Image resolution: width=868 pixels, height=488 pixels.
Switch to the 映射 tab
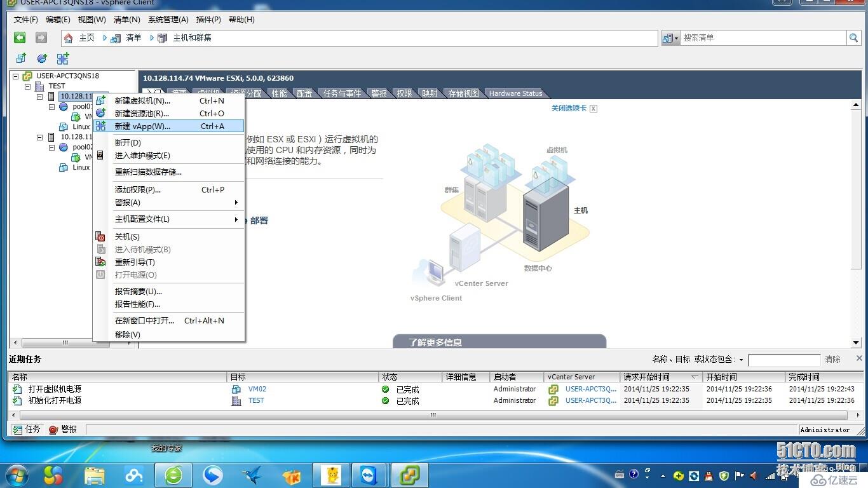pyautogui.click(x=430, y=93)
